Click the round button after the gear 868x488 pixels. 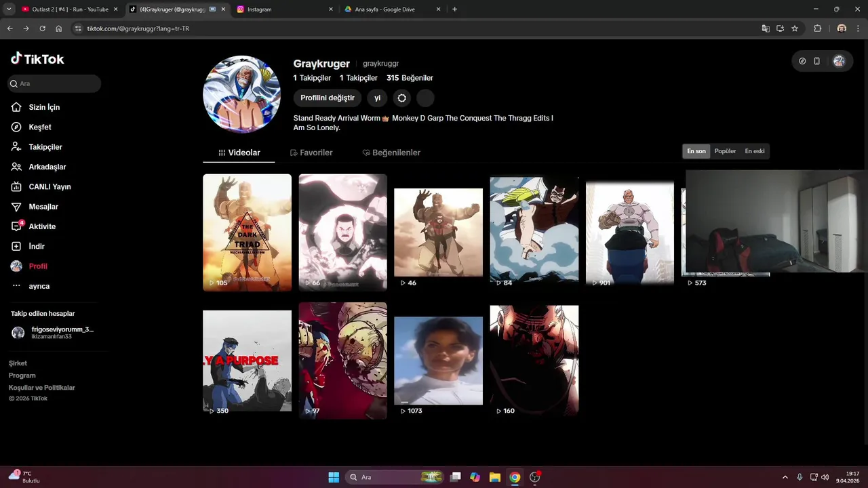425,98
